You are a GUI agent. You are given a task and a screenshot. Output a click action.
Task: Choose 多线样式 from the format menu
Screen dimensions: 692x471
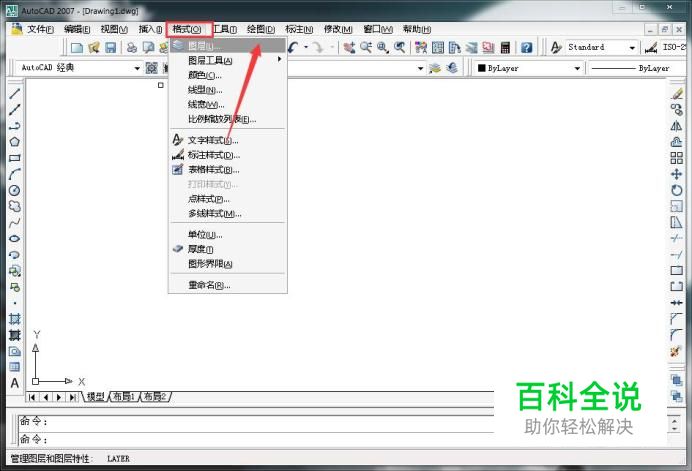(x=228, y=214)
